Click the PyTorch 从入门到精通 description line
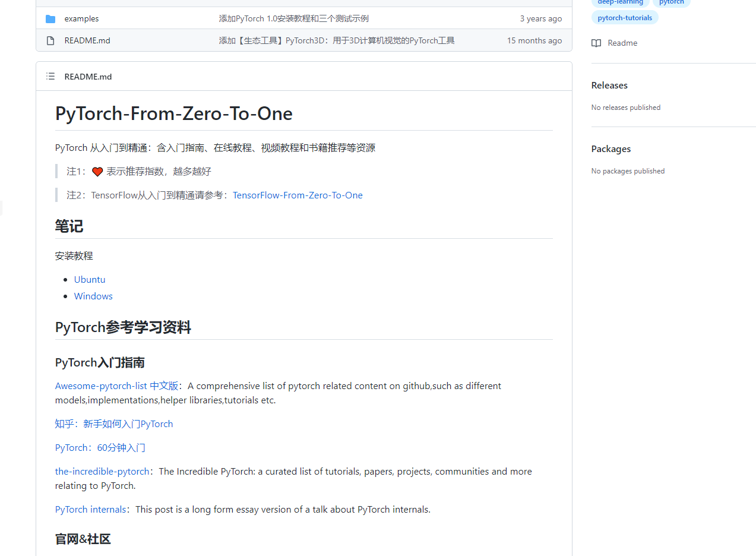 click(215, 148)
